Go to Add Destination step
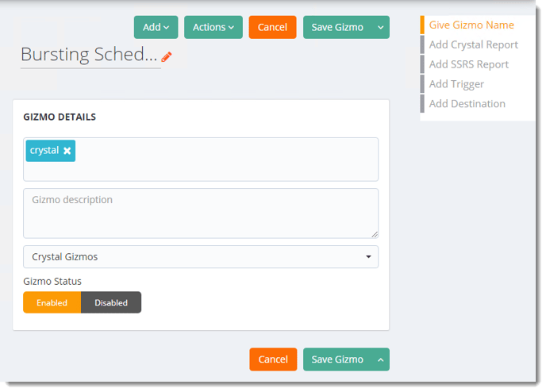The width and height of the screenshot is (546, 392). pos(467,104)
